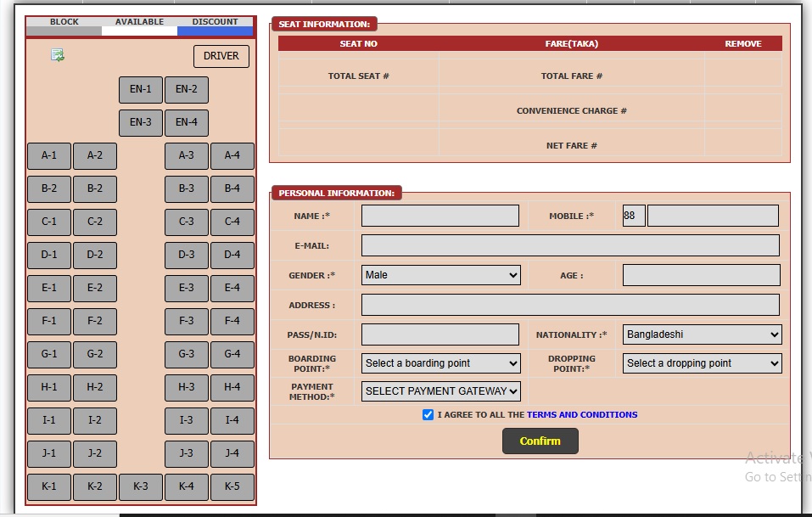812x517 pixels.
Task: Select seat EN-1
Action: coord(141,90)
